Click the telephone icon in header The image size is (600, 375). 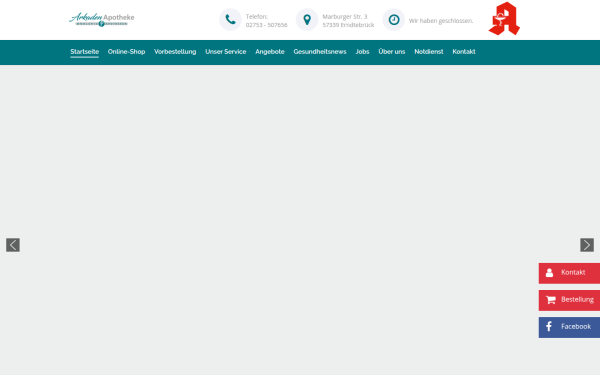230,20
